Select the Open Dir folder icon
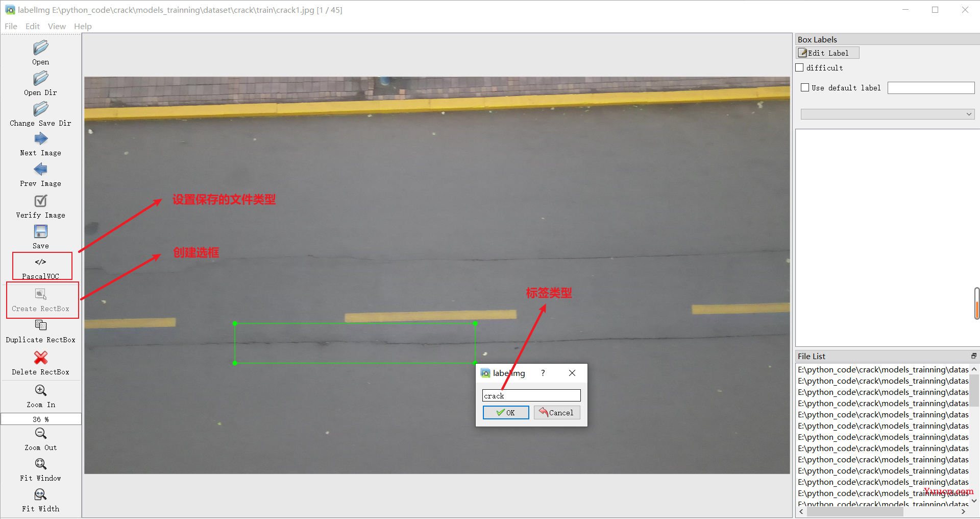 pos(41,78)
